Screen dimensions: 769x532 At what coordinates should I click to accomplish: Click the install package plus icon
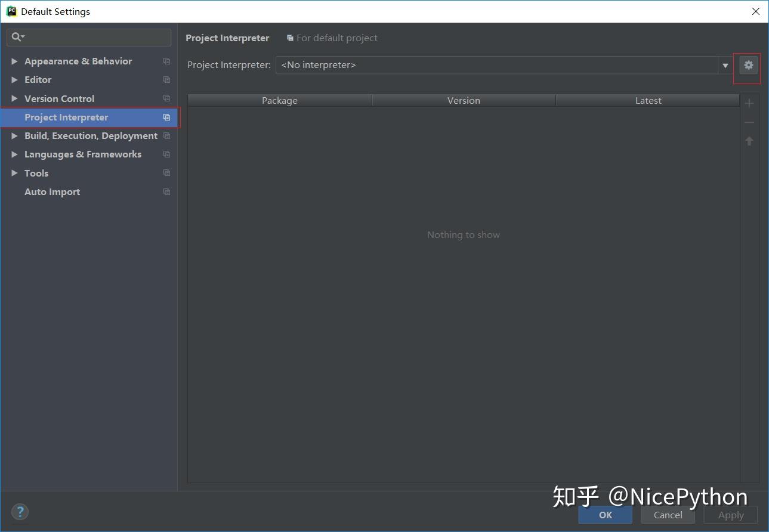pyautogui.click(x=749, y=103)
